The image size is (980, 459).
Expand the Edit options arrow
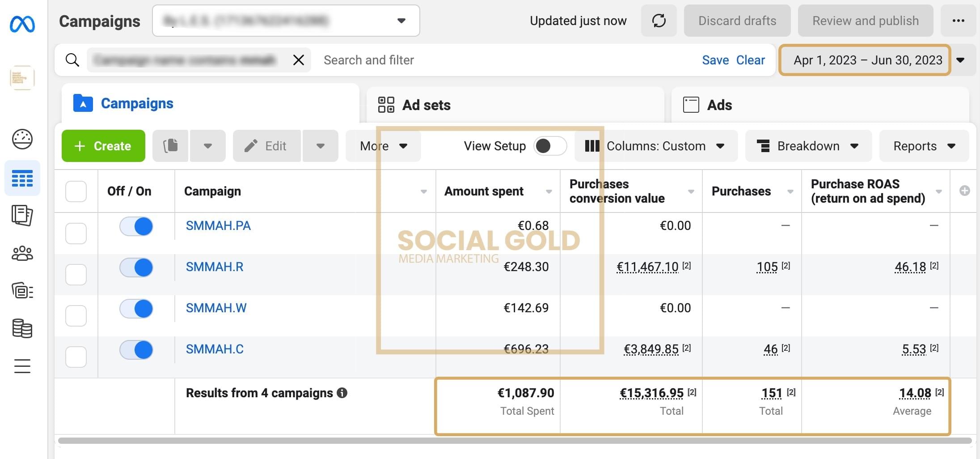click(x=320, y=146)
